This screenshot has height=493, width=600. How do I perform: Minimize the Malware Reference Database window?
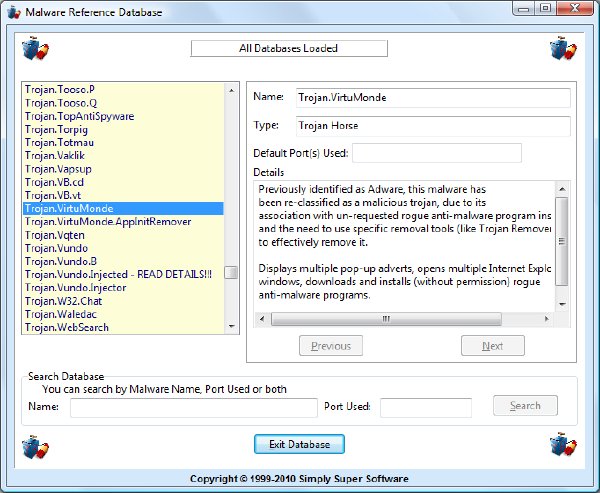pyautogui.click(x=523, y=8)
